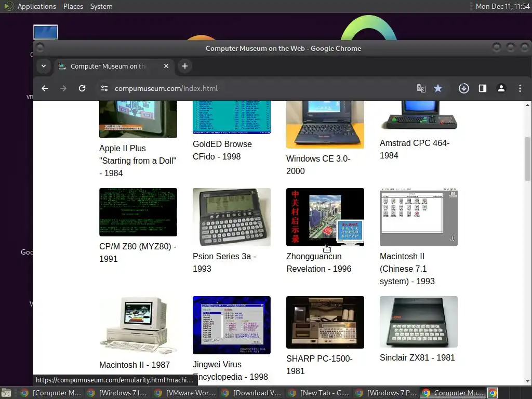Select the Computer Museum browser tab
The width and height of the screenshot is (532, 399).
[x=114, y=66]
